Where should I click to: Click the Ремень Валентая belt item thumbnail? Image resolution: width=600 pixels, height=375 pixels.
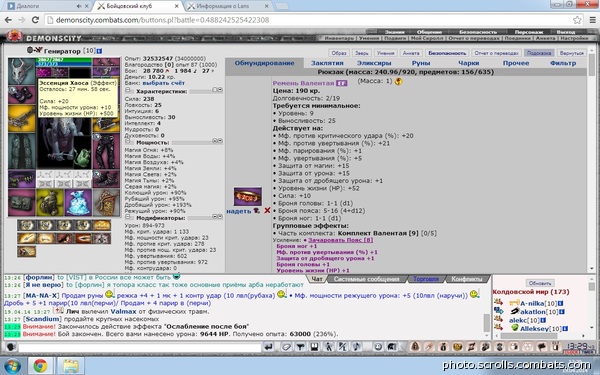(248, 197)
